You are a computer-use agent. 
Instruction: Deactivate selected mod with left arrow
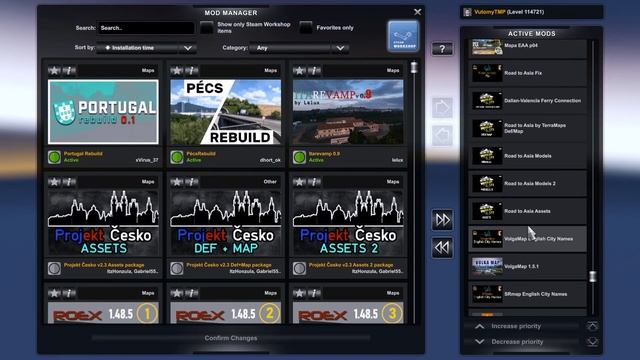click(442, 136)
